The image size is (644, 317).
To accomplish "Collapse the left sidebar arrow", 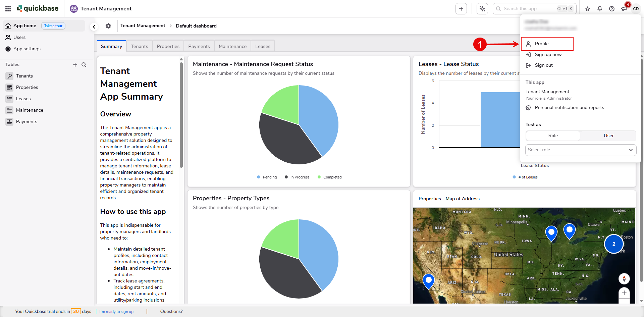I will (x=94, y=27).
